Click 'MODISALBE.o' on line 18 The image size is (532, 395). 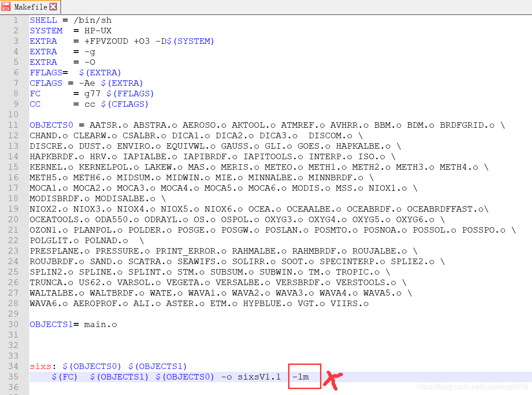[125, 198]
